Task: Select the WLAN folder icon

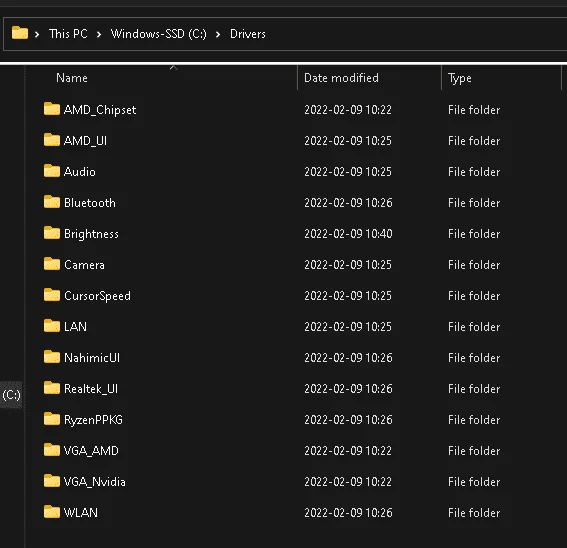Action: [52, 512]
